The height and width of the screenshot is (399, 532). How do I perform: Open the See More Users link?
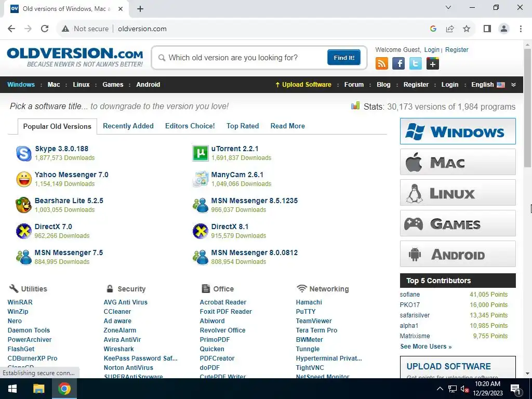(x=426, y=347)
